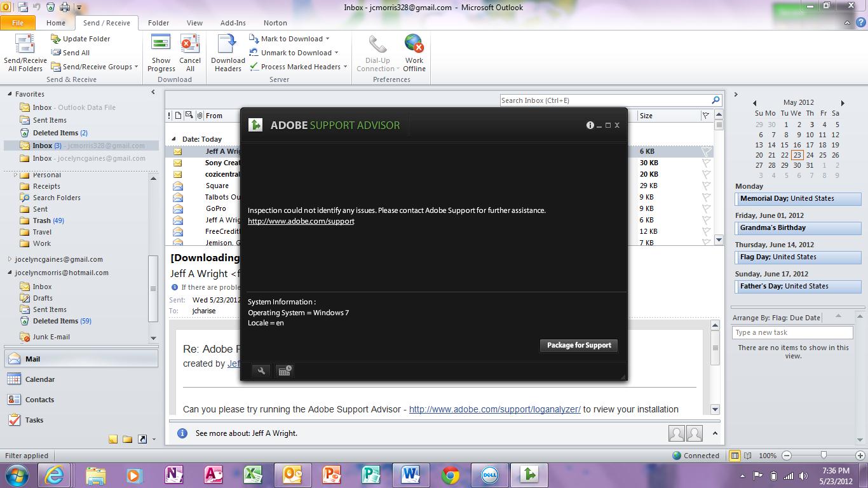
Task: Open the loganalyzer link in email
Action: pos(494,409)
